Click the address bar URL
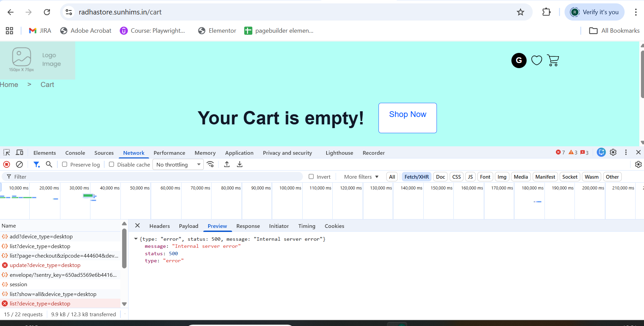The height and width of the screenshot is (326, 644). [120, 12]
